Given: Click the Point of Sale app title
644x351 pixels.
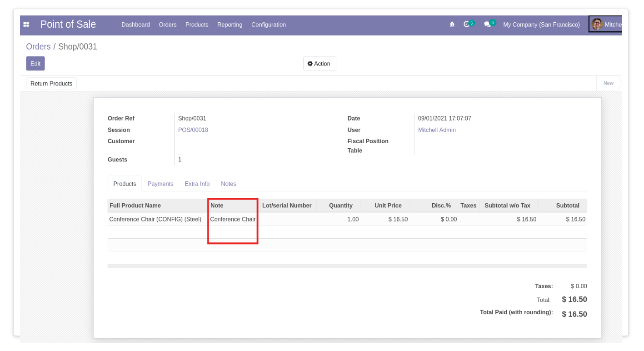Looking at the screenshot, I should tap(68, 25).
